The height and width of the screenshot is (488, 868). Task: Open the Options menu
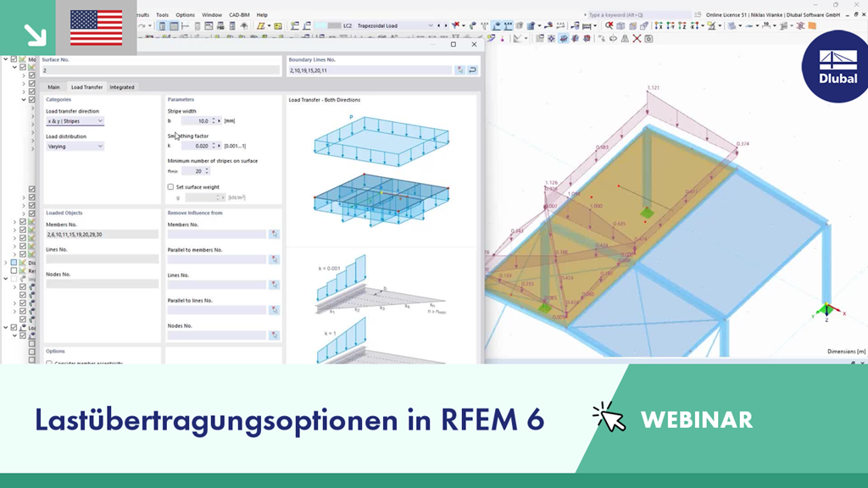click(186, 15)
